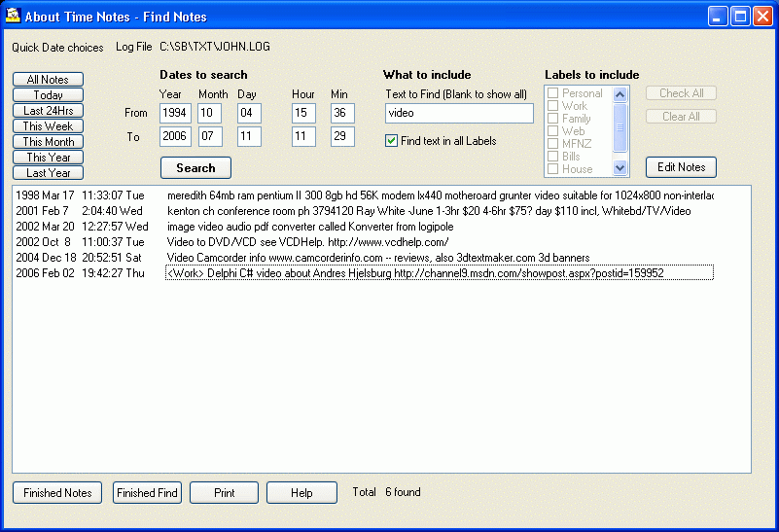Click the From Min field 36
Viewport: 779px width, 532px height.
342,113
